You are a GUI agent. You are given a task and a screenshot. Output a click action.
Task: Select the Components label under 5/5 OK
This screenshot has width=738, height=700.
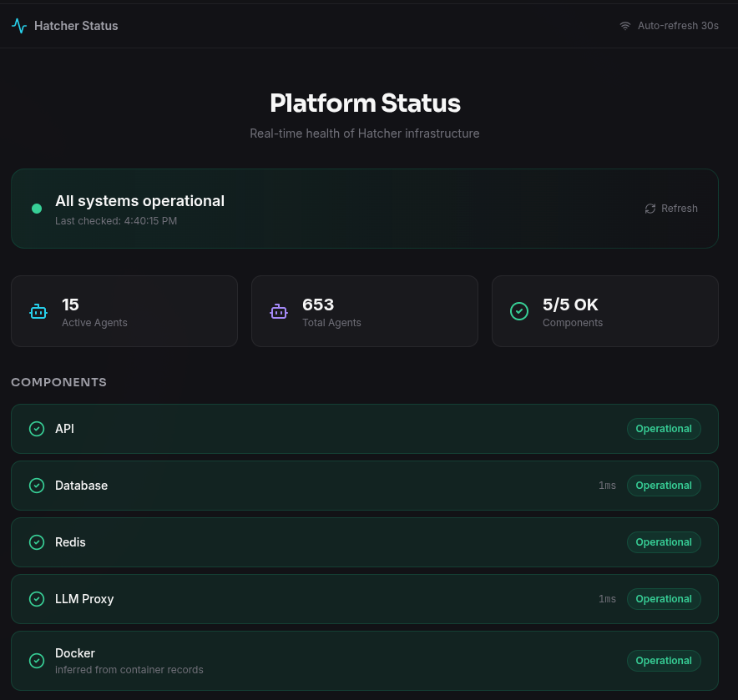click(573, 323)
